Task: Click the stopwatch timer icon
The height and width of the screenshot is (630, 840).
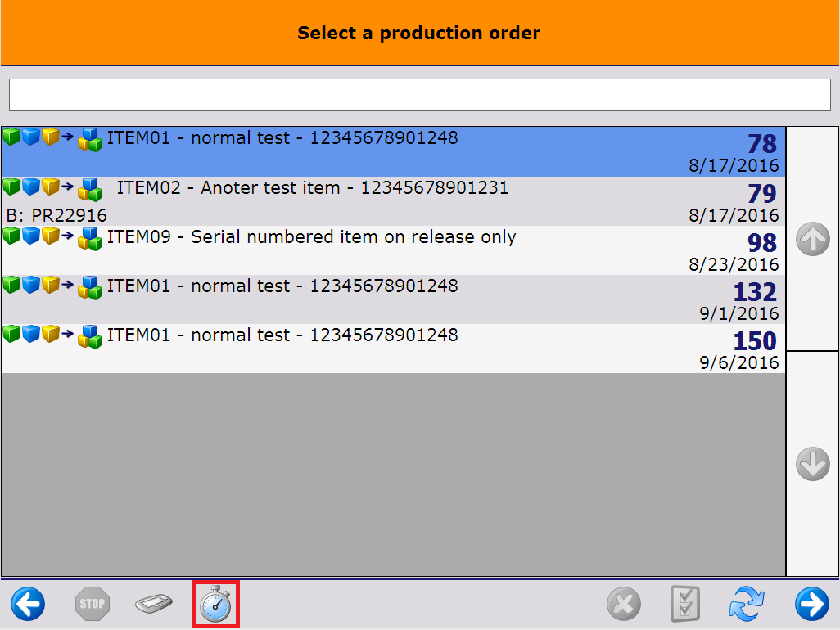Action: pos(215,605)
